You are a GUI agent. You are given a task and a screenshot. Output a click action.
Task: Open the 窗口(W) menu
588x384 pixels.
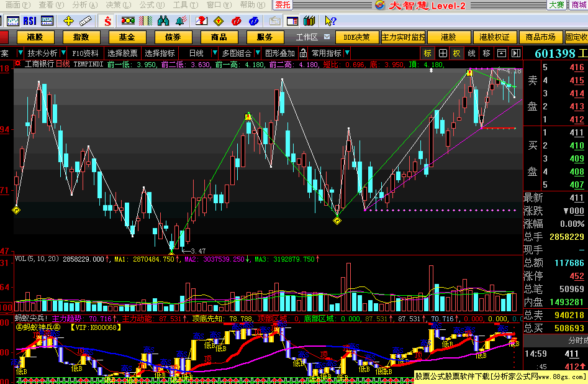click(x=219, y=5)
